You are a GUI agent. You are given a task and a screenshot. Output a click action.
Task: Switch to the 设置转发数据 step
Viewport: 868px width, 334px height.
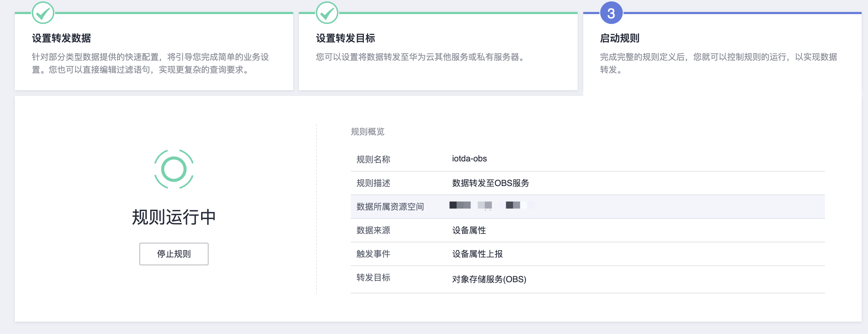click(61, 38)
